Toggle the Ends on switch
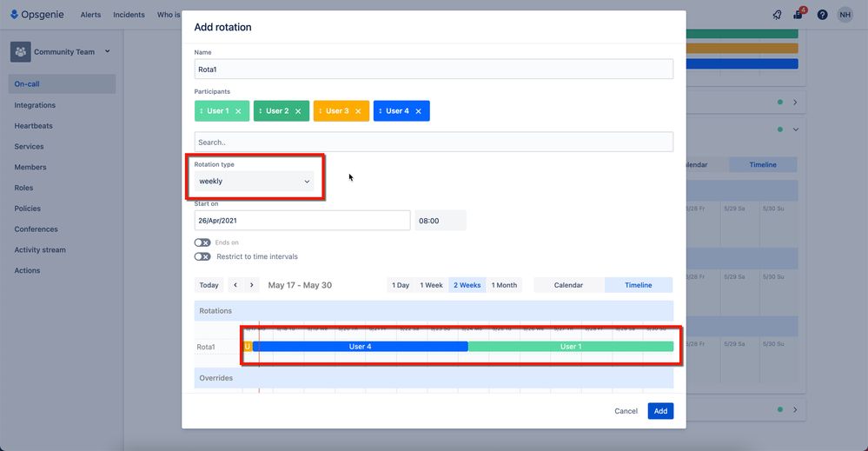 (x=202, y=242)
